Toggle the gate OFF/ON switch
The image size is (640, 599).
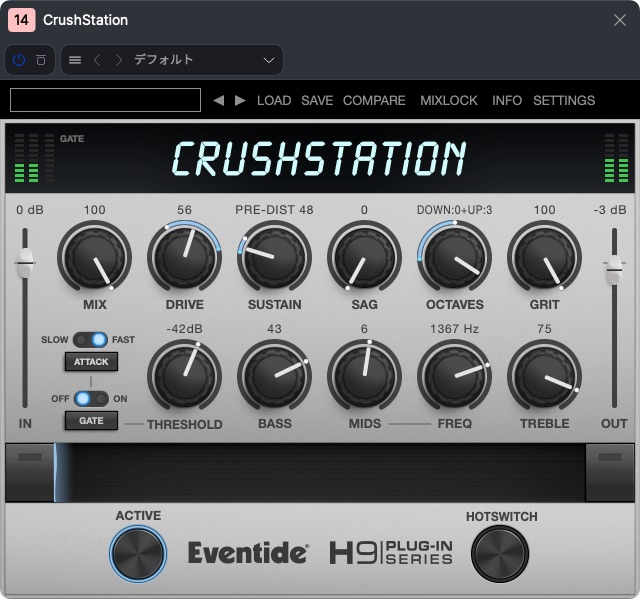pos(91,399)
